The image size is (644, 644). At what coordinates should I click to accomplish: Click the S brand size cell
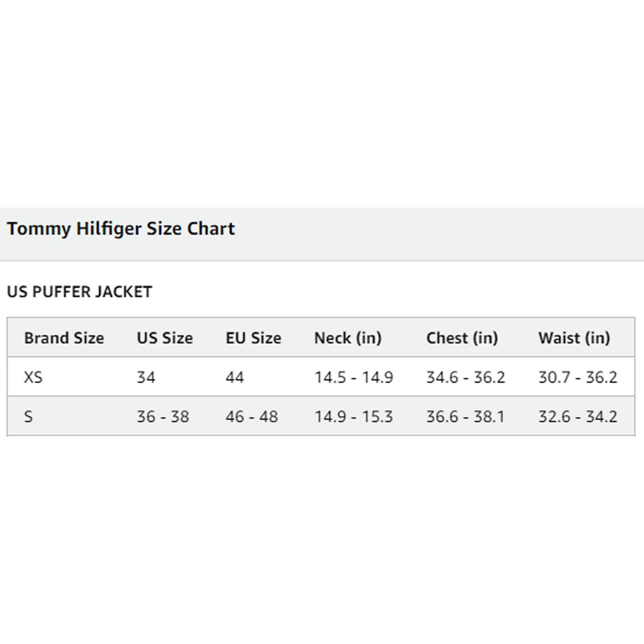pyautogui.click(x=29, y=417)
